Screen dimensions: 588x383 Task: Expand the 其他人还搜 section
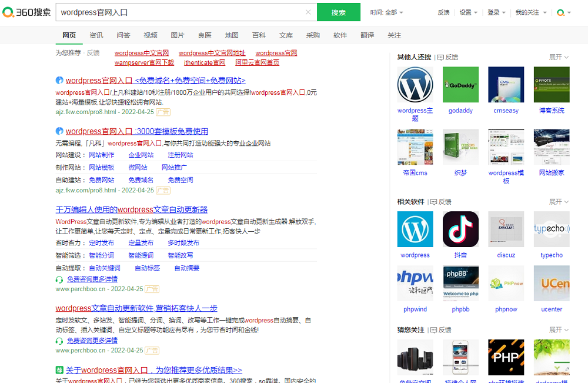[559, 57]
